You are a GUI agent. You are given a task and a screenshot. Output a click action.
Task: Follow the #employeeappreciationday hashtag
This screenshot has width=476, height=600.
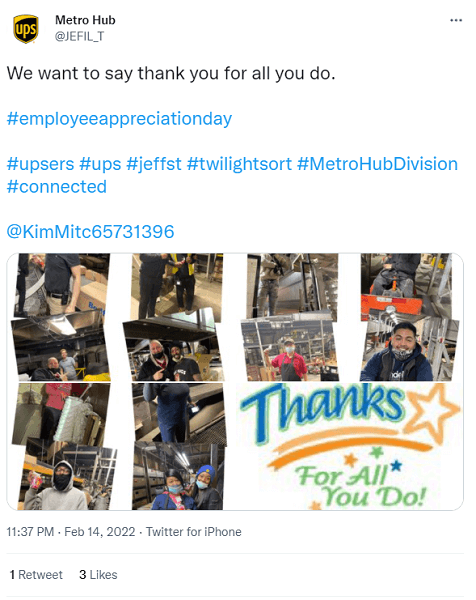click(x=119, y=119)
